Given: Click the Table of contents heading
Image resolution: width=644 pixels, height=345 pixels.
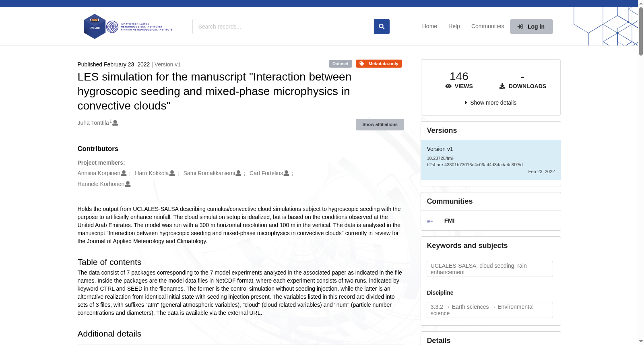Looking at the screenshot, I should click(x=109, y=262).
